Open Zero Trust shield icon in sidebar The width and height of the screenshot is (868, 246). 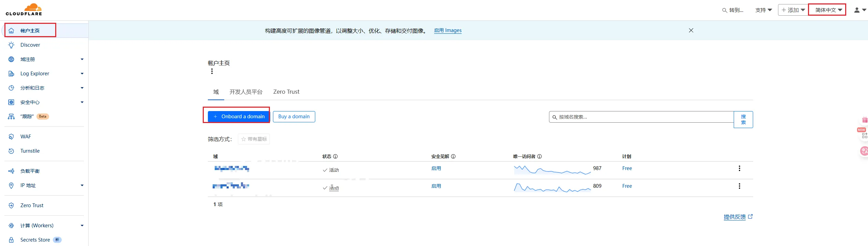[11, 205]
